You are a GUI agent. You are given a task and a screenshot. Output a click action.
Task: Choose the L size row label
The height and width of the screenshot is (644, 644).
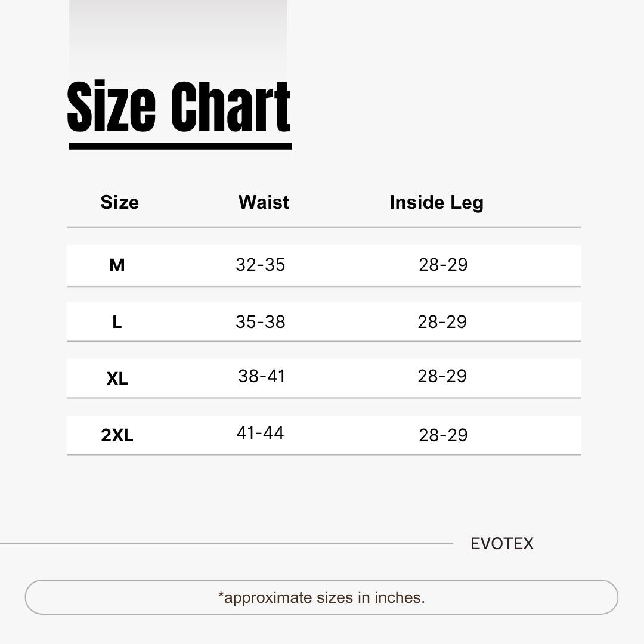117,322
